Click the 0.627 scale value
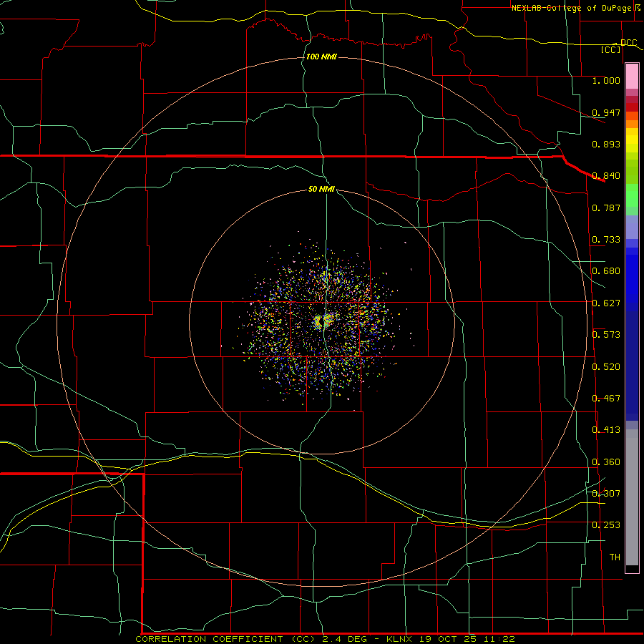Viewport: 644px width, 644px height. tap(606, 303)
